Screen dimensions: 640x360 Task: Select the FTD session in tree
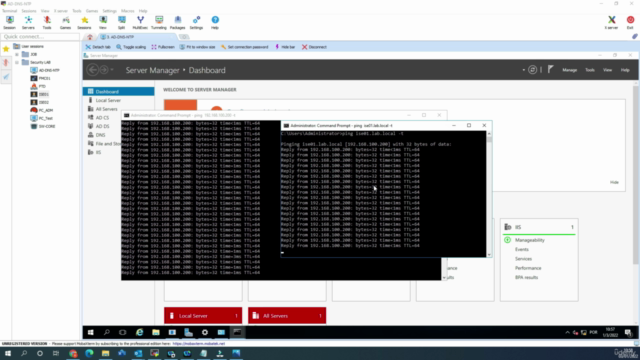point(38,86)
